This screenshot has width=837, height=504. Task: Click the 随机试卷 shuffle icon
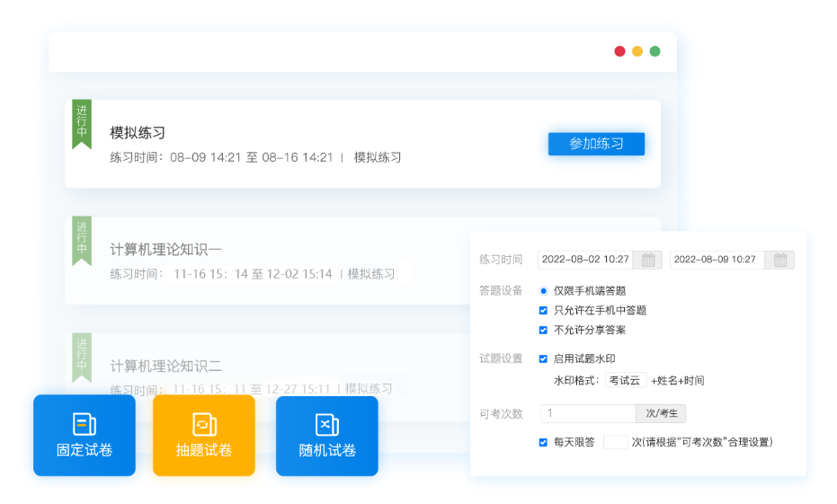pos(326,424)
